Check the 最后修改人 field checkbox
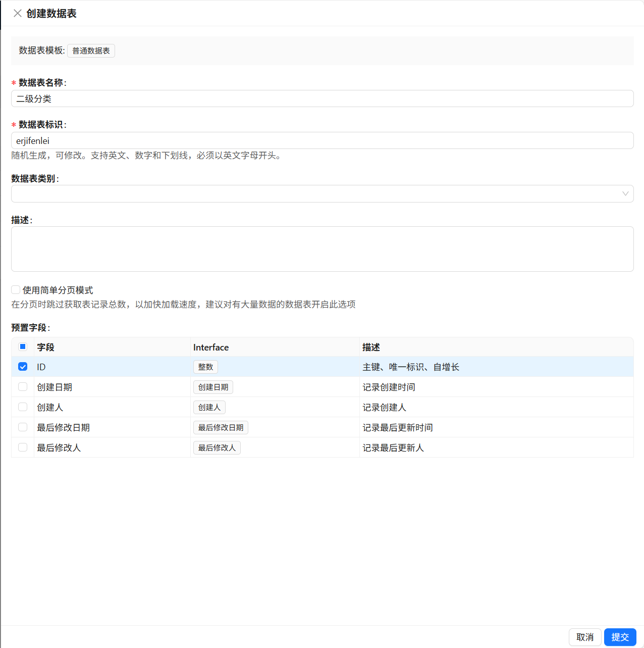 [23, 447]
